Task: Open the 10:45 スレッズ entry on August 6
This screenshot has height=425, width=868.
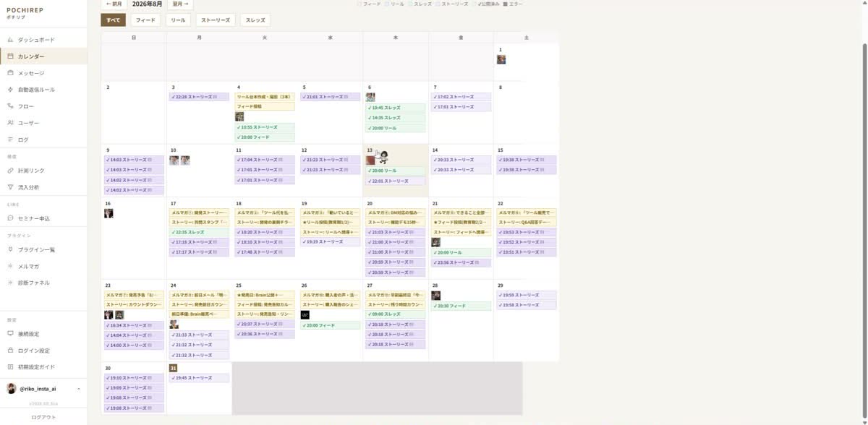Action: pos(396,108)
